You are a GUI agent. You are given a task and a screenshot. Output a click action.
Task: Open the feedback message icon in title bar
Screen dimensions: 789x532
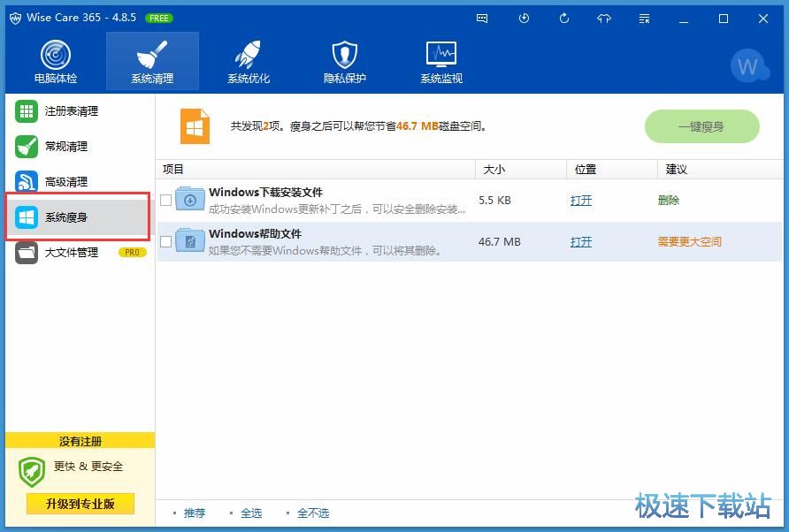coord(482,19)
